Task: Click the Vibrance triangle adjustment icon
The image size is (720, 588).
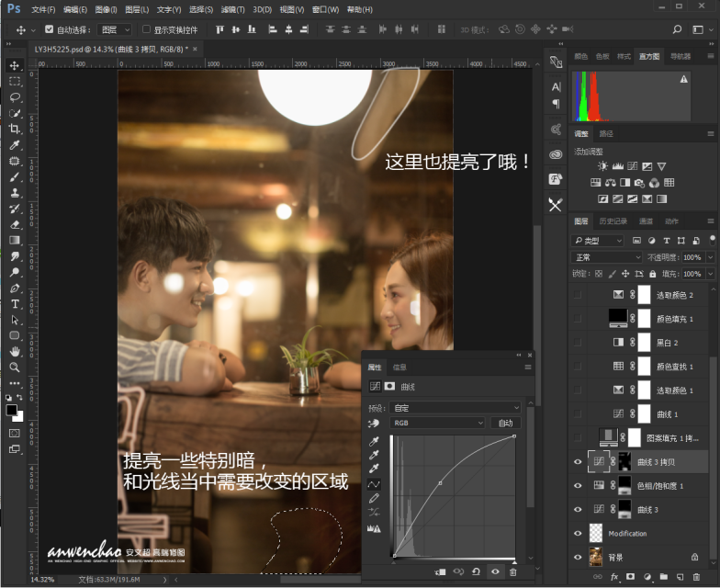Action: (x=661, y=166)
